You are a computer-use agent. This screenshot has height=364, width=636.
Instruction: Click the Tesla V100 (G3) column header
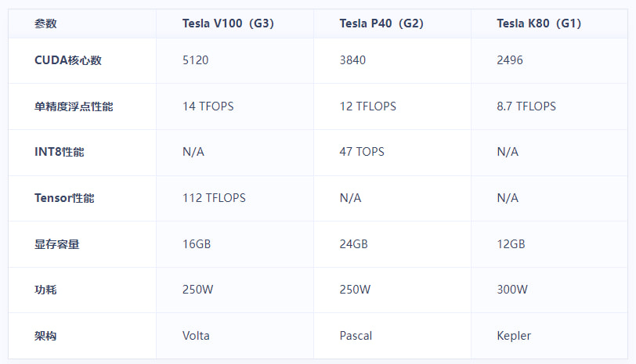point(228,23)
